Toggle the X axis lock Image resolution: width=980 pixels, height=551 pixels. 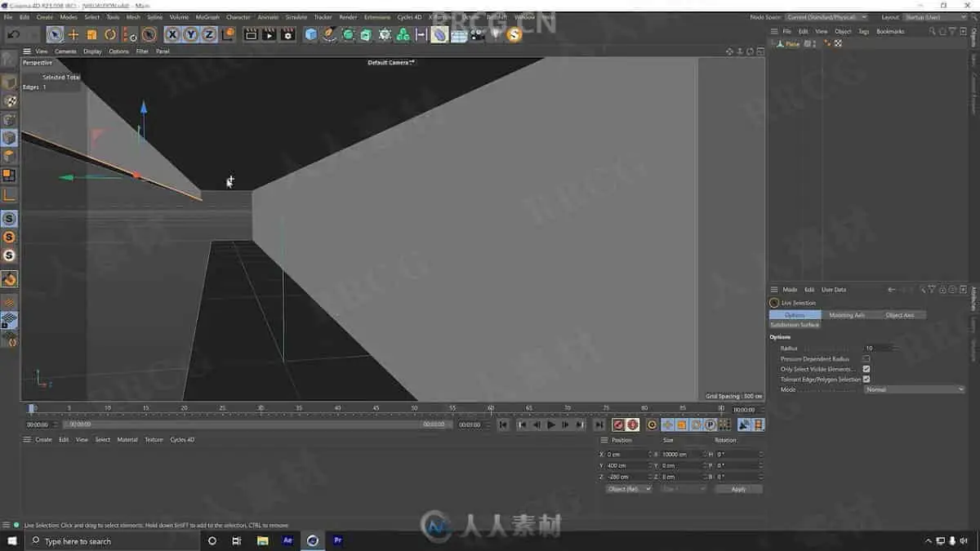172,34
